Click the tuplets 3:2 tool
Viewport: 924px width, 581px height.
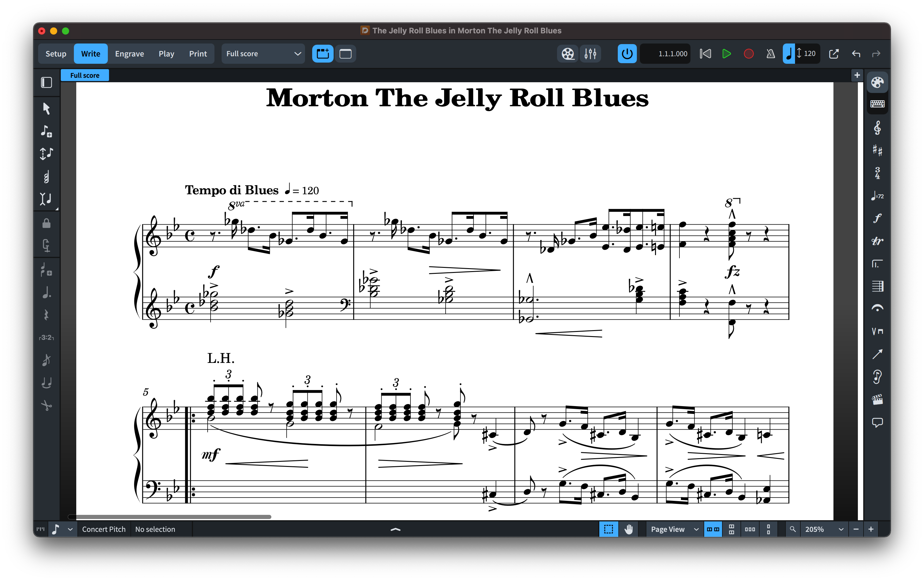point(46,338)
